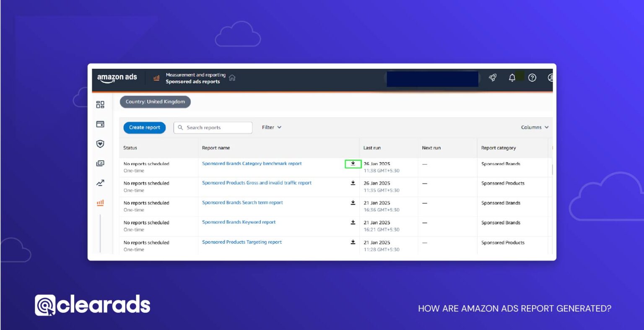This screenshot has width=644, height=330.
Task: Open the wallet card icon in the sidebar
Action: pyautogui.click(x=100, y=124)
